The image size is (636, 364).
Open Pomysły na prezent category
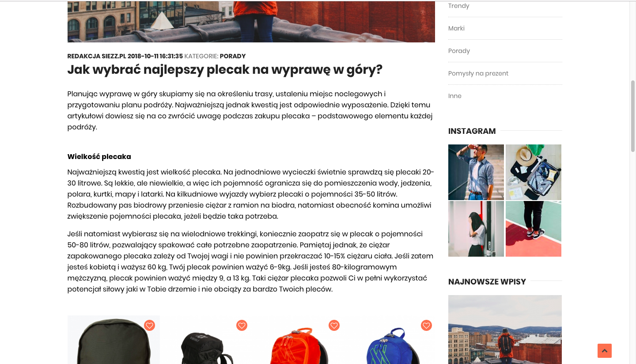(x=478, y=73)
